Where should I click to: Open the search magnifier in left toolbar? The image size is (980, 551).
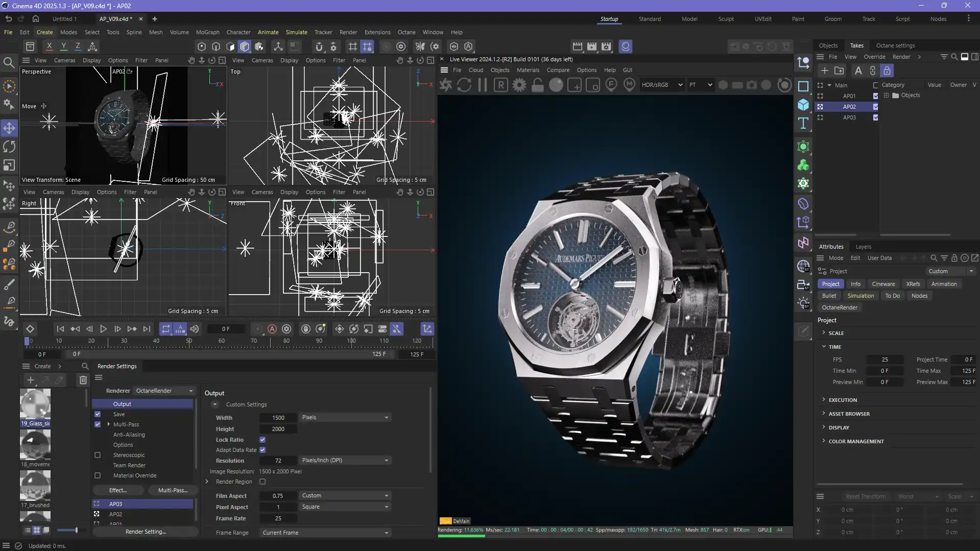point(9,63)
